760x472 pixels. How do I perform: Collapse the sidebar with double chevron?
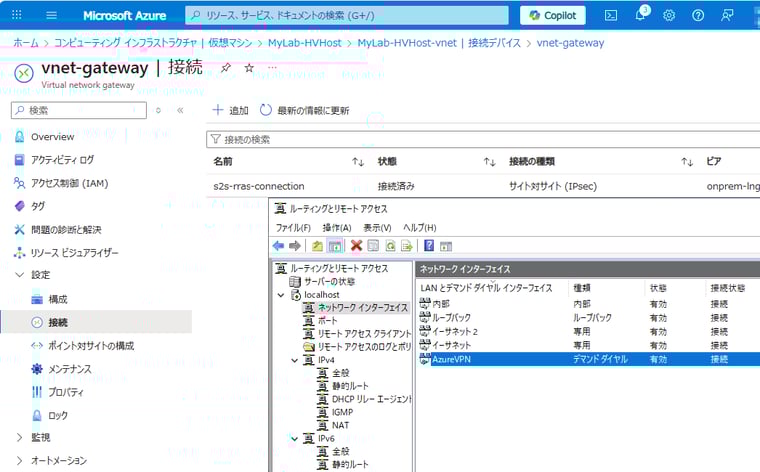point(180,110)
